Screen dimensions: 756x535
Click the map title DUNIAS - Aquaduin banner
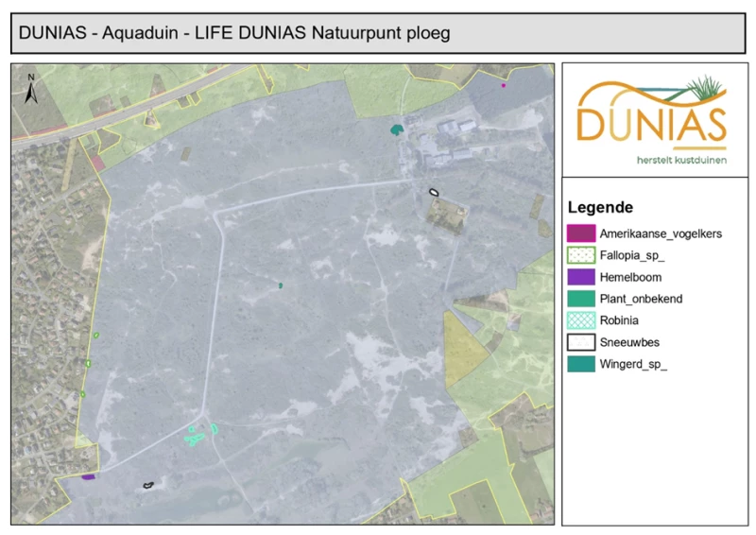(x=378, y=33)
